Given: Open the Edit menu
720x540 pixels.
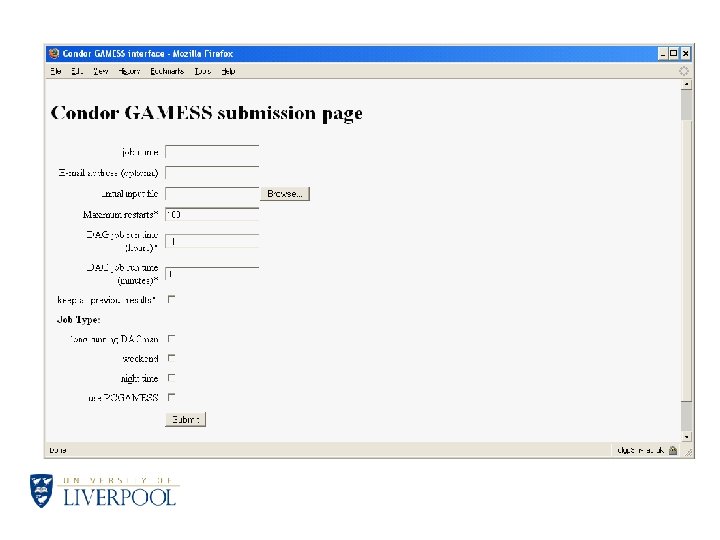Looking at the screenshot, I should [77, 71].
